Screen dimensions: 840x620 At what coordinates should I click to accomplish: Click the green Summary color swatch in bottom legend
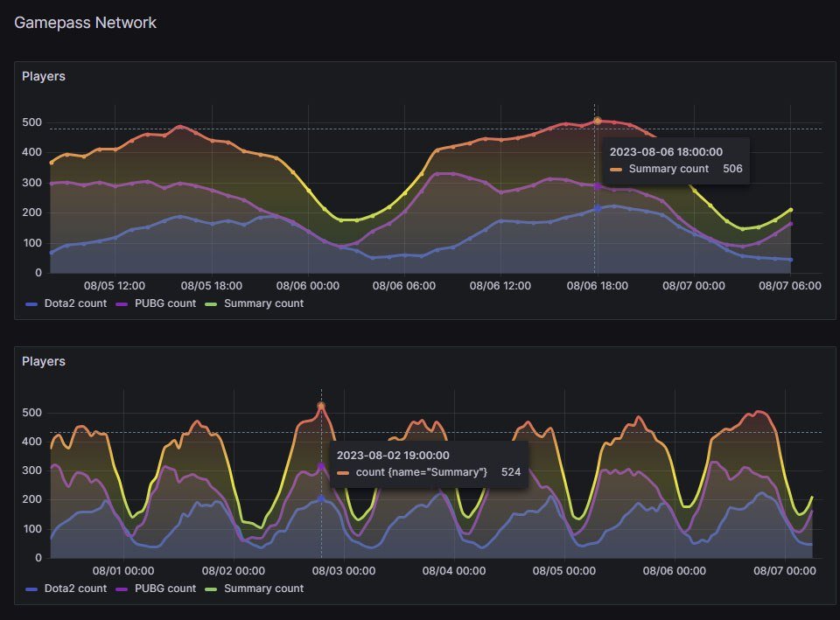pos(211,589)
